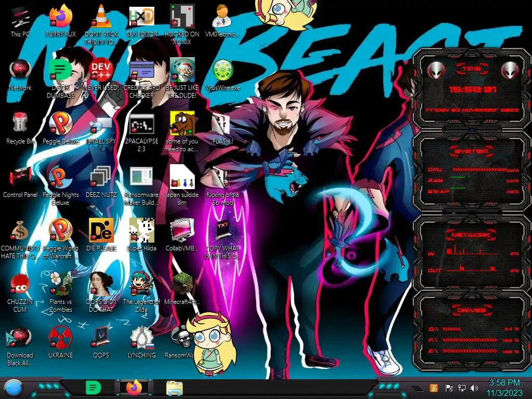Launch Super Hilda pixel game shortcut
Screen dimensions: 532x399
point(141,235)
